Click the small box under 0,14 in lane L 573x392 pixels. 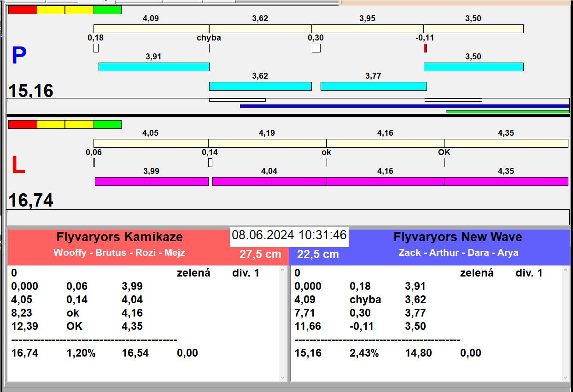tap(210, 162)
